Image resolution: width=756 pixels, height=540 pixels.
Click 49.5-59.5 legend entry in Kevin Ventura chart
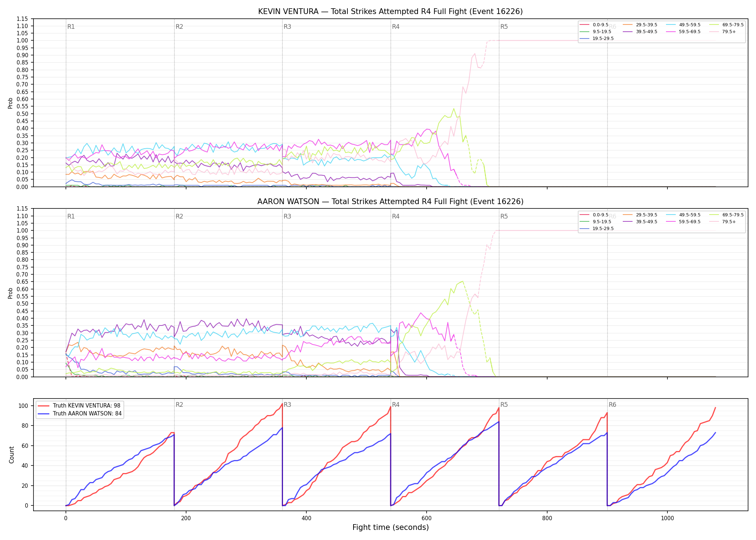tap(683, 25)
